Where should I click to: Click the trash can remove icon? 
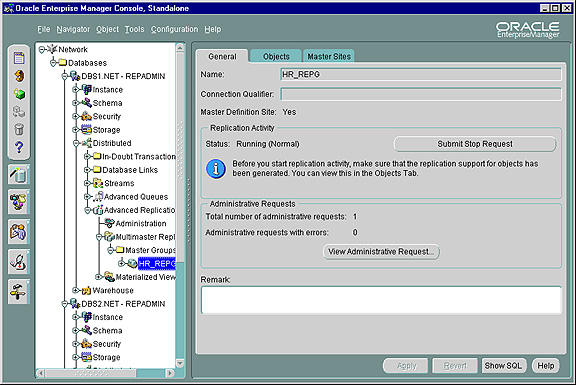19,129
